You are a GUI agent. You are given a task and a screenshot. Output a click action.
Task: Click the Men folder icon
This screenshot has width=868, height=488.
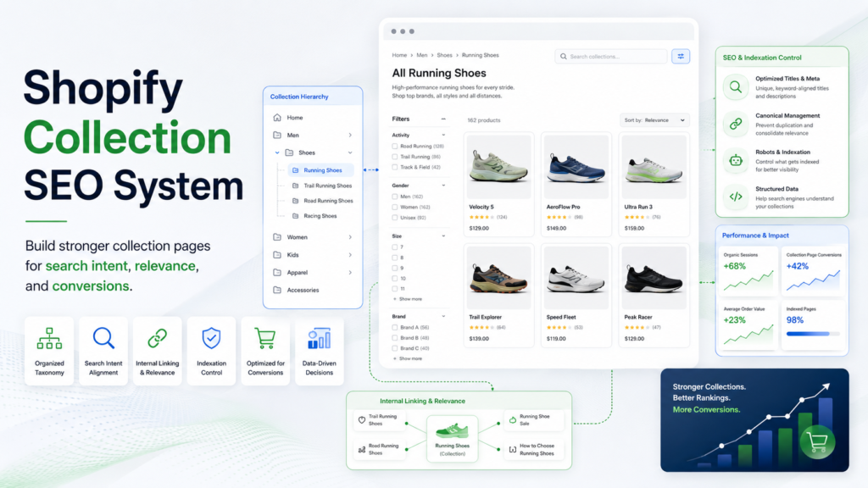[x=277, y=135]
